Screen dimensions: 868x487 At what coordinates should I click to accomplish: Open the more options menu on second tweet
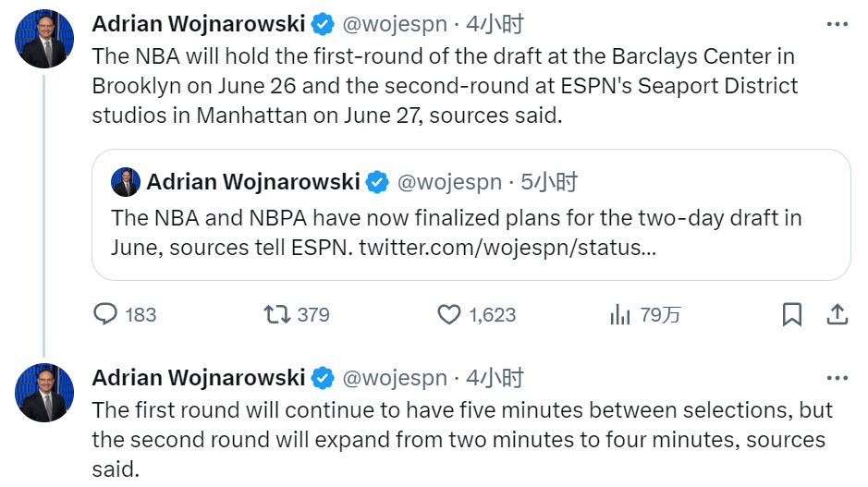click(837, 378)
